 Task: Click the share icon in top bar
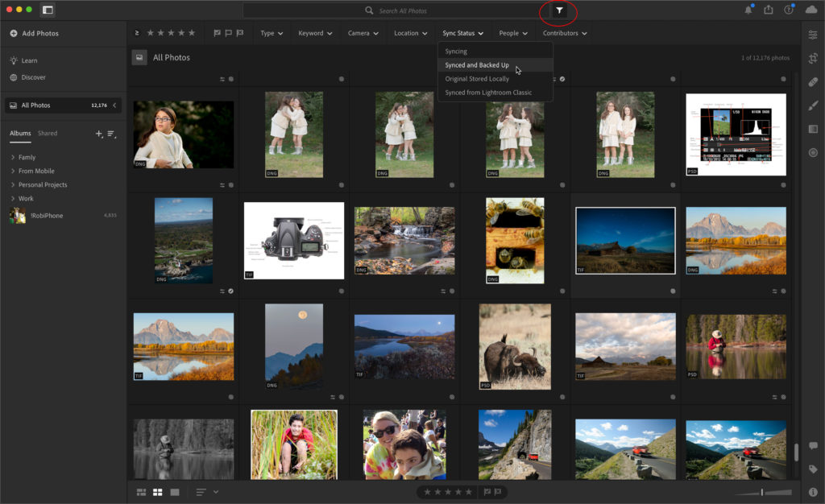[x=769, y=10]
